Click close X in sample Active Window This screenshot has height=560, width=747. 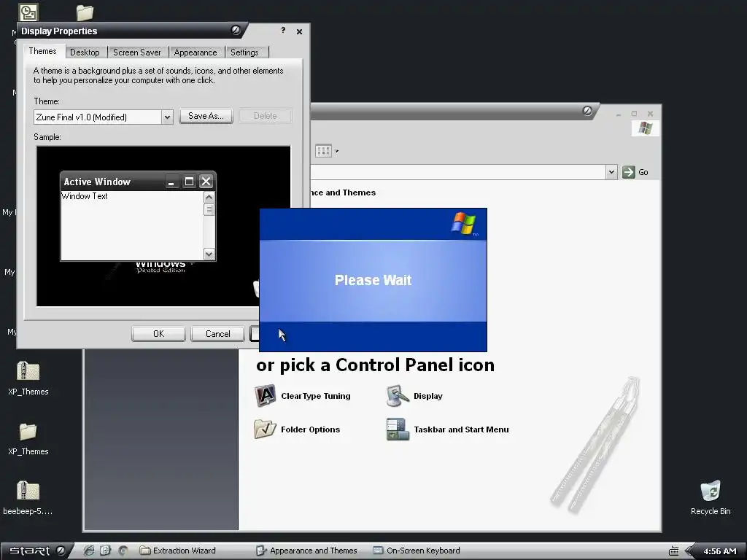206,182
